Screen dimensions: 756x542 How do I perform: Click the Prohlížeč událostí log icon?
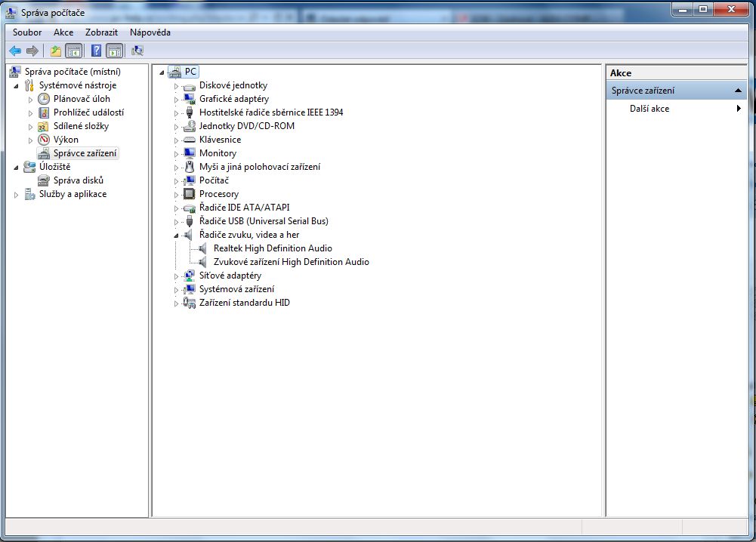(x=44, y=112)
